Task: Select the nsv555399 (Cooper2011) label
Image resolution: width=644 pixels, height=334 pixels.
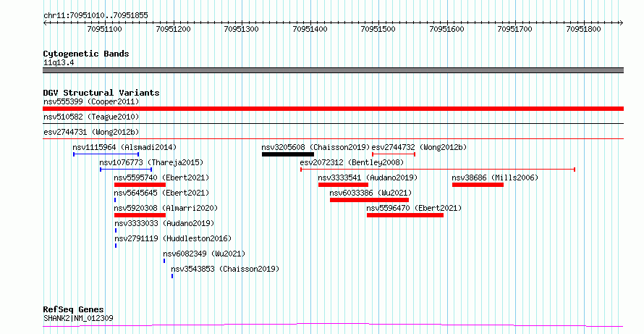Action: (91, 101)
